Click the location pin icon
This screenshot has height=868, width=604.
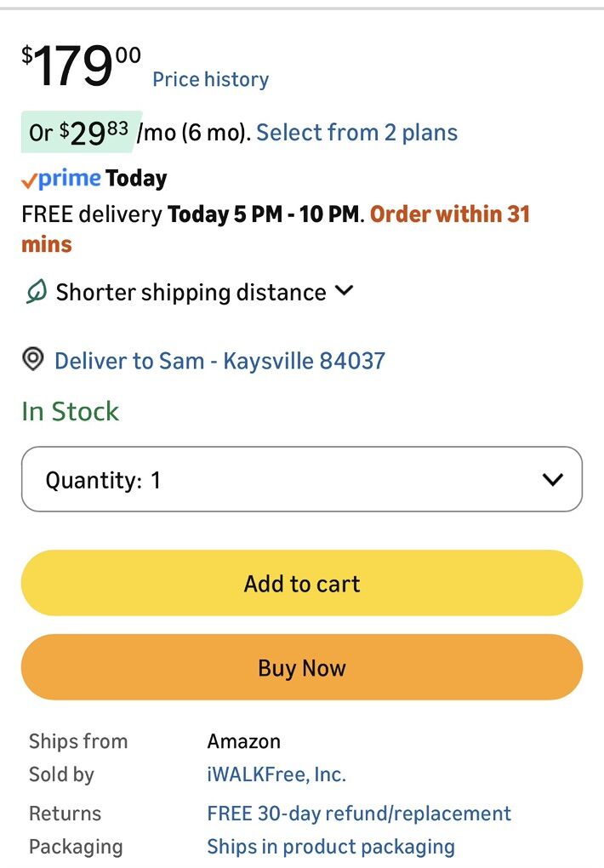coord(33,360)
